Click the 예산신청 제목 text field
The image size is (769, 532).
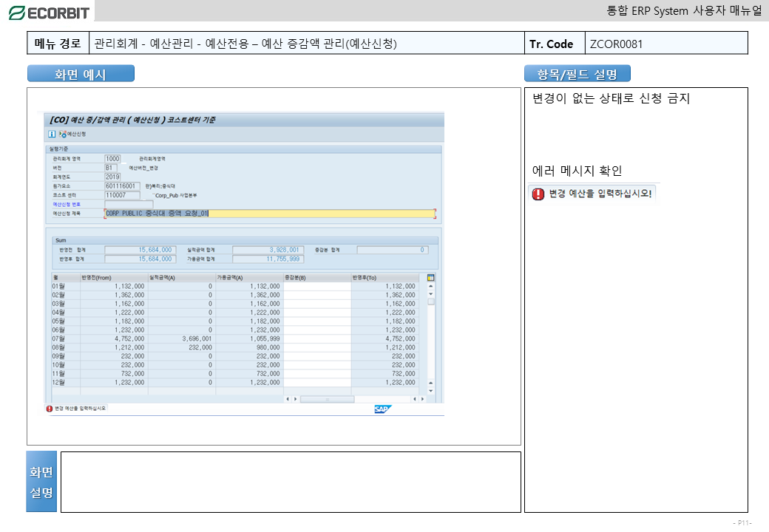point(270,214)
